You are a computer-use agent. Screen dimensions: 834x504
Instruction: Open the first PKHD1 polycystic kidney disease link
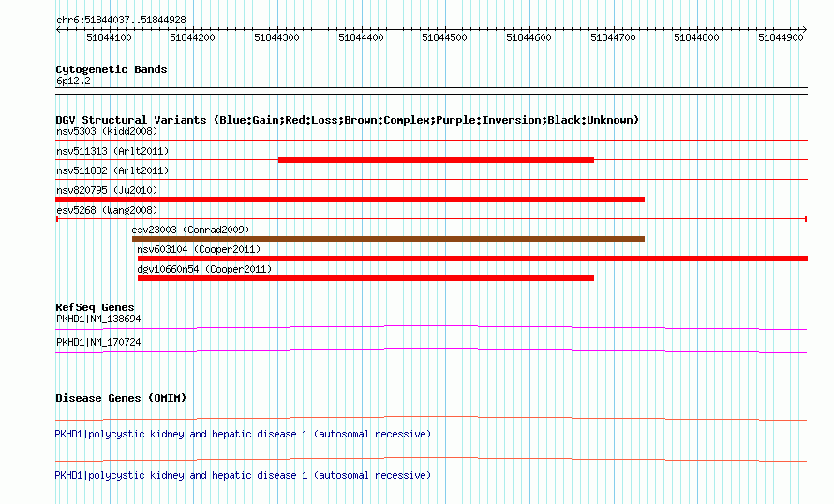pos(243,435)
